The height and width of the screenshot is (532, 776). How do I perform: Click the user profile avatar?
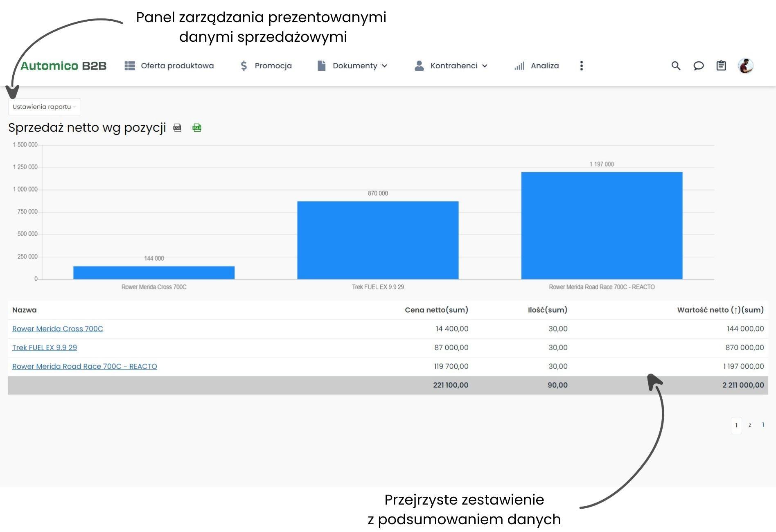click(745, 66)
